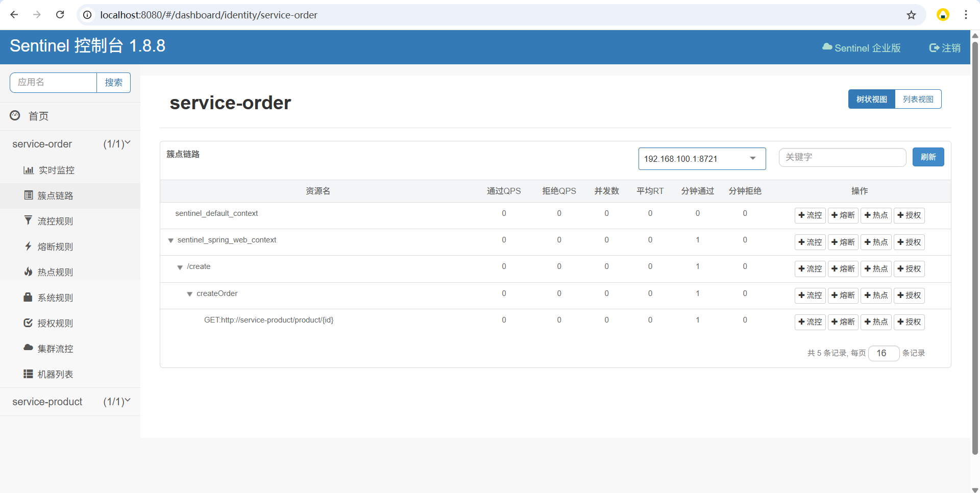Click the page vertical scrollbar
The width and height of the screenshot is (980, 493).
pyautogui.click(x=975, y=248)
